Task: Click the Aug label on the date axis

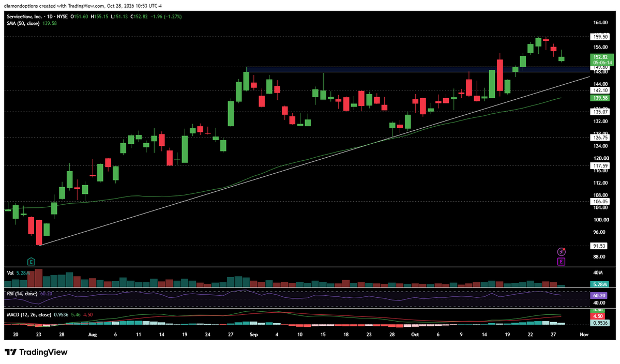Action: (x=92, y=335)
